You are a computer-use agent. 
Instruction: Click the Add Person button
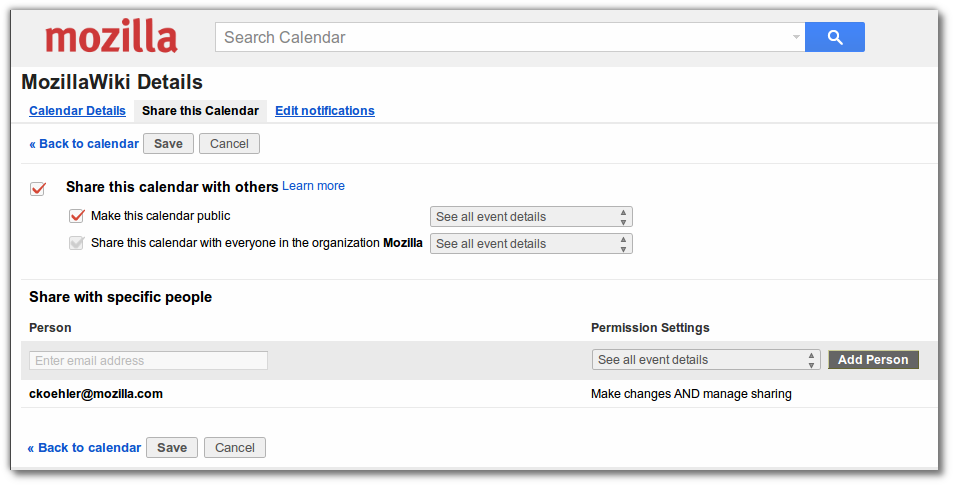[873, 359]
